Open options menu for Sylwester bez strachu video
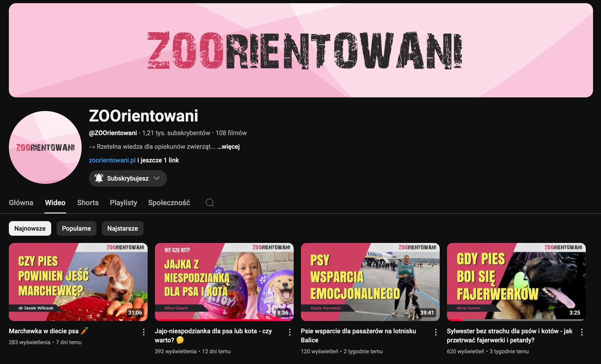601x364 pixels. 582,332
